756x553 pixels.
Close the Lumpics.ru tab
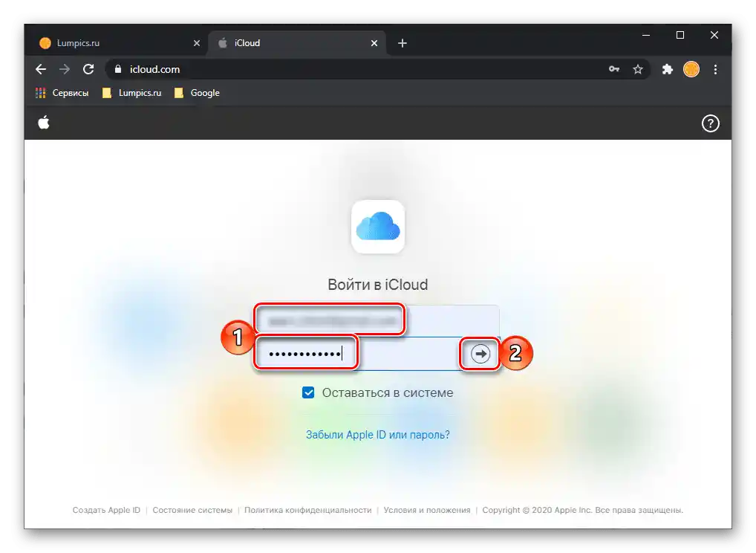197,43
